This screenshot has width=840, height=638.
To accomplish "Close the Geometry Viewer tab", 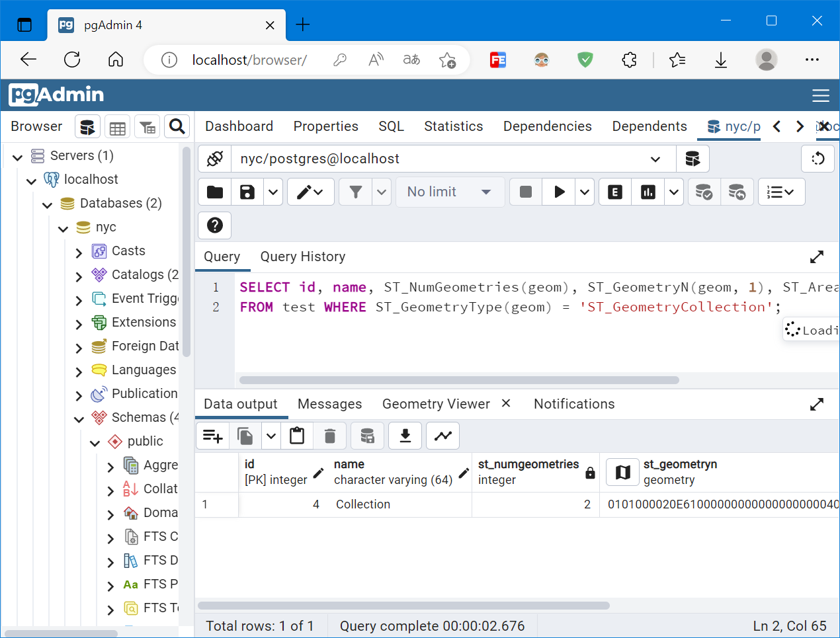I will [x=506, y=403].
